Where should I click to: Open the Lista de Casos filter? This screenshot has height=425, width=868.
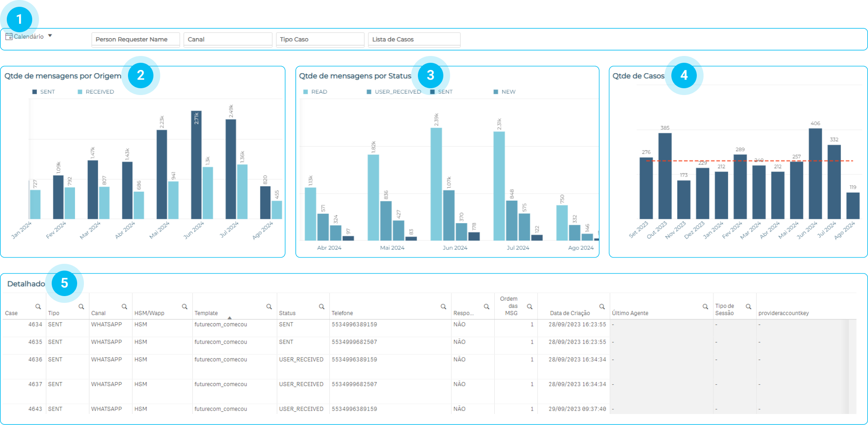(414, 39)
